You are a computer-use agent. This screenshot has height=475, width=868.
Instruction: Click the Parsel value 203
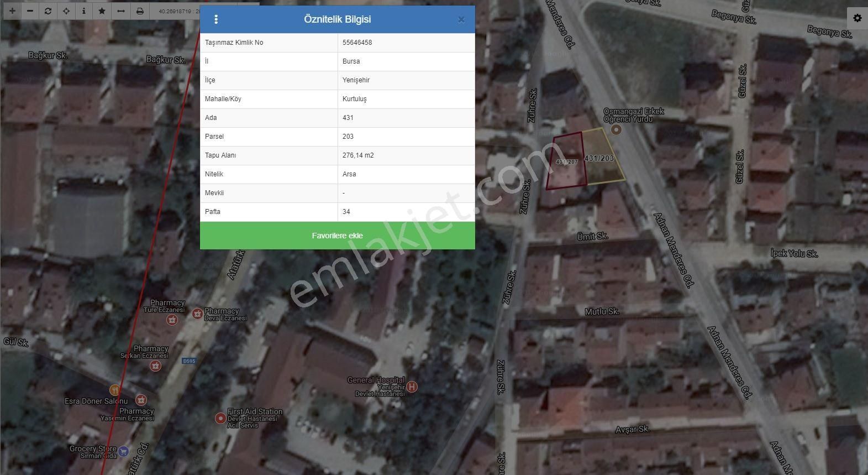click(348, 137)
